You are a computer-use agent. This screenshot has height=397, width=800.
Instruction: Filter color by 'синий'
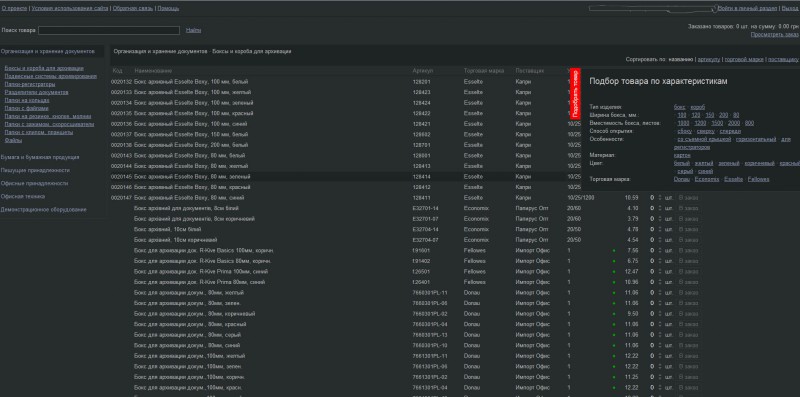coord(705,171)
